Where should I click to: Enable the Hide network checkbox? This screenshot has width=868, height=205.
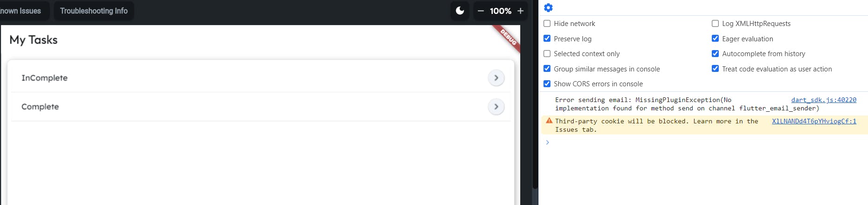[547, 23]
